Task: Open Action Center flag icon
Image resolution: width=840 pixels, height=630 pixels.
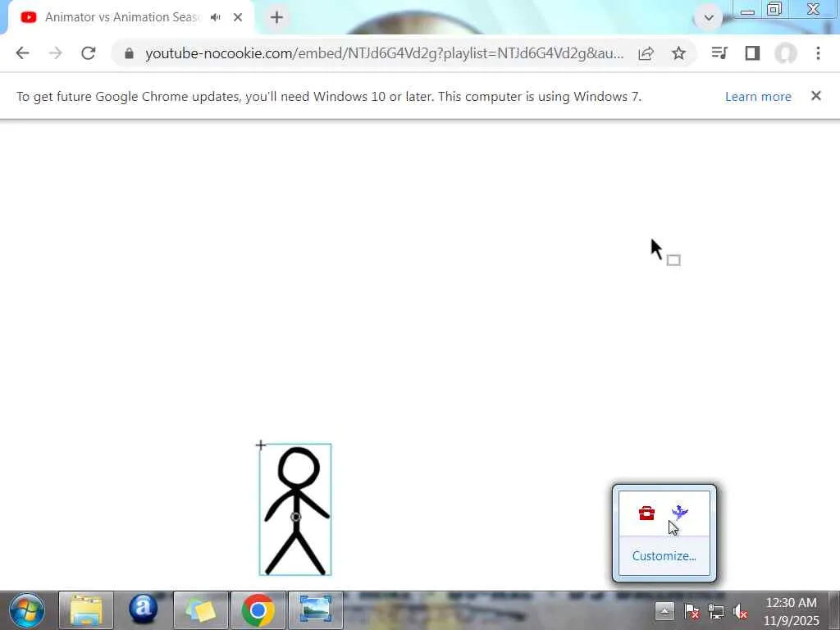Action: (x=692, y=611)
